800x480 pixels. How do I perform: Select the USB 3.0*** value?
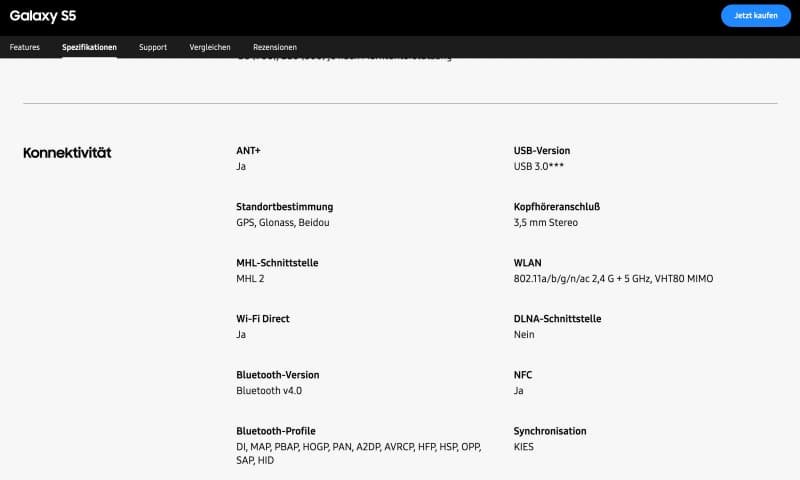[x=538, y=166]
